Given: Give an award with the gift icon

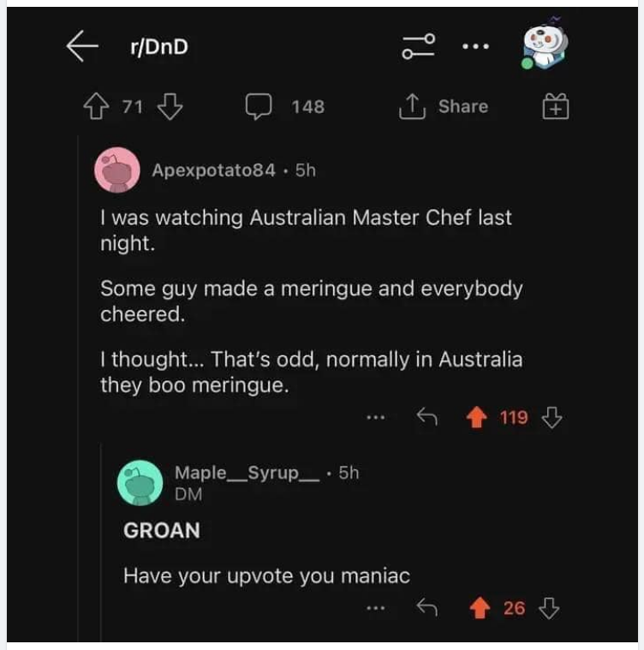Looking at the screenshot, I should click(x=555, y=106).
